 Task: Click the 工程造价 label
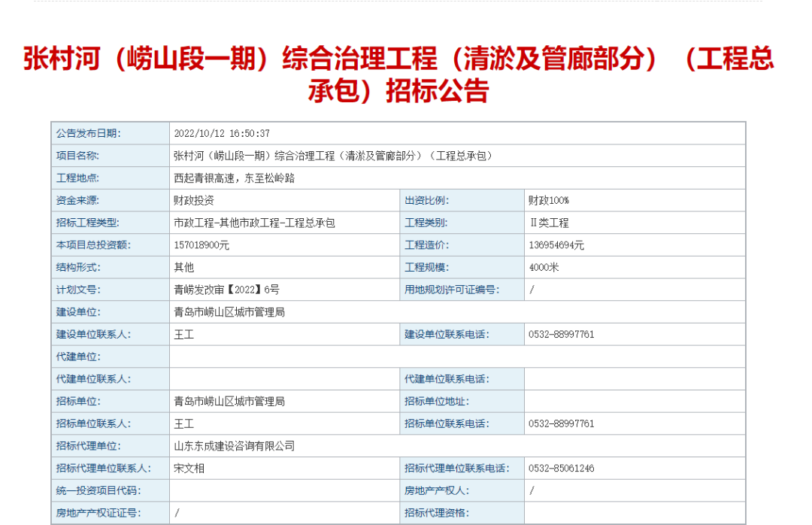click(427, 245)
